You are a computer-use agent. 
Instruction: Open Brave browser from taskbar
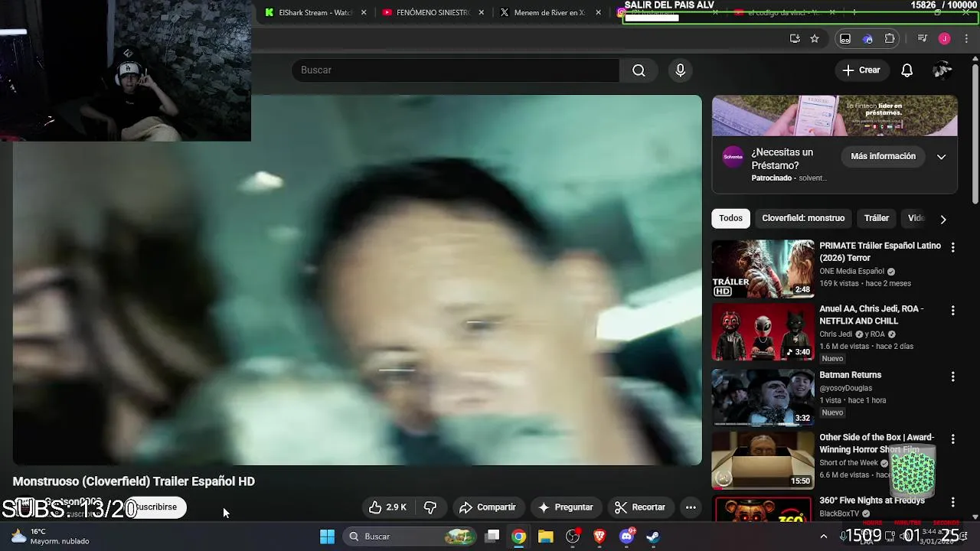click(x=599, y=536)
